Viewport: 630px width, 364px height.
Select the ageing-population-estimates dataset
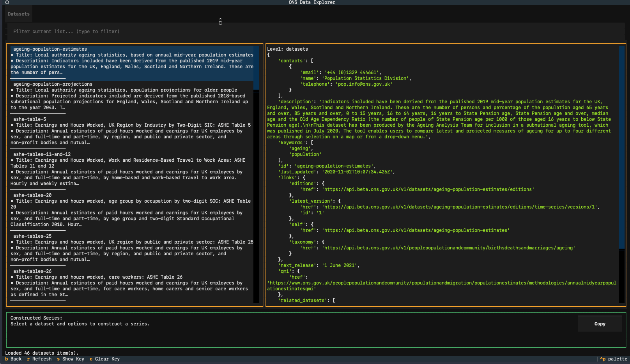[x=132, y=64]
